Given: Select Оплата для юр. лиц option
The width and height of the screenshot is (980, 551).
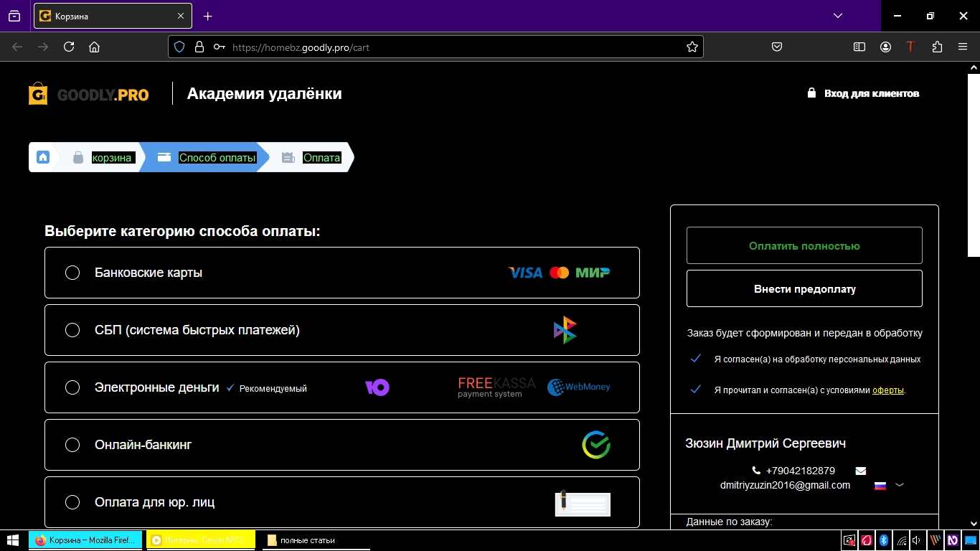Looking at the screenshot, I should pyautogui.click(x=341, y=502).
